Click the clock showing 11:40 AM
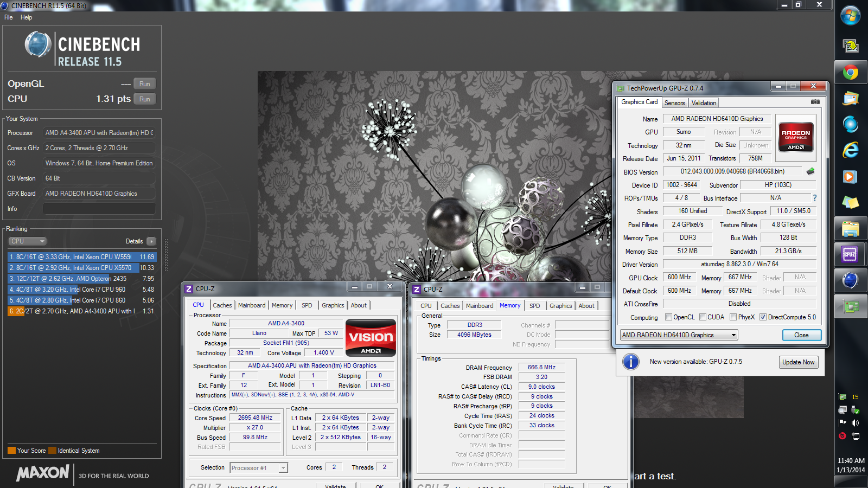 click(851, 461)
